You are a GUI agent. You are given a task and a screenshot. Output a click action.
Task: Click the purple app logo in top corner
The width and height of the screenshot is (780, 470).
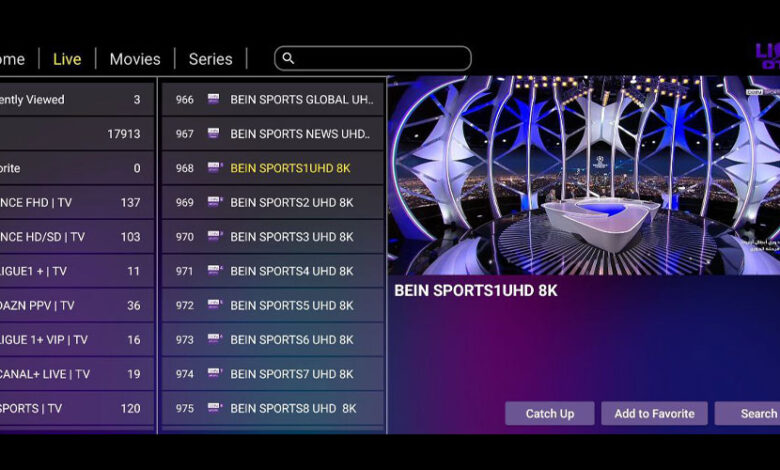coord(766,53)
